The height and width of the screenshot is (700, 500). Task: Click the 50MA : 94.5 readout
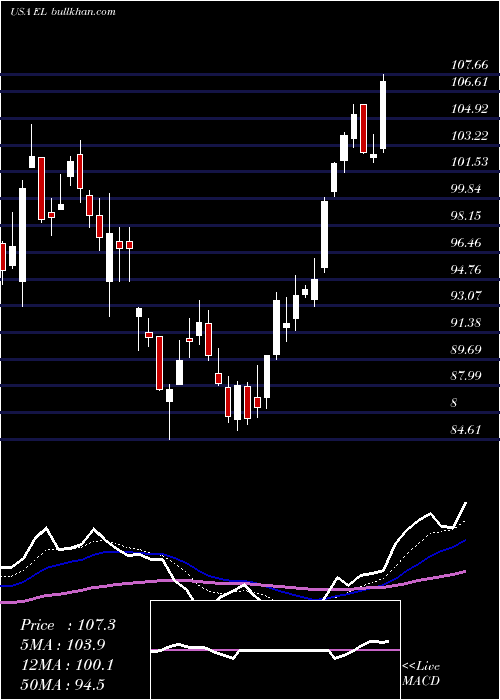pos(62,684)
